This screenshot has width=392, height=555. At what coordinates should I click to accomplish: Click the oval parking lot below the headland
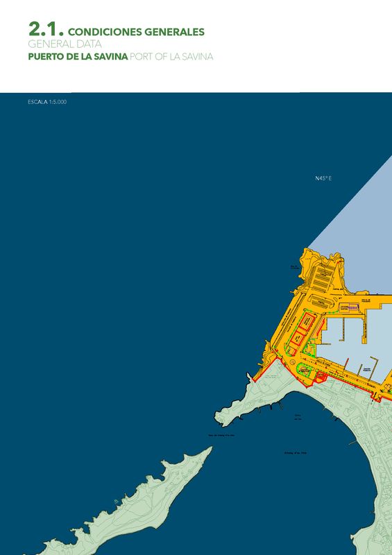pos(323,302)
